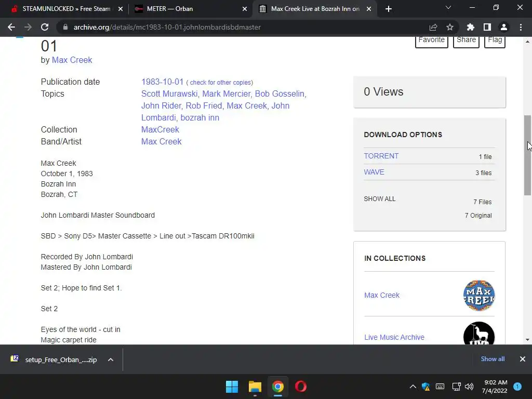Expand the WAVE download option

[x=374, y=172]
